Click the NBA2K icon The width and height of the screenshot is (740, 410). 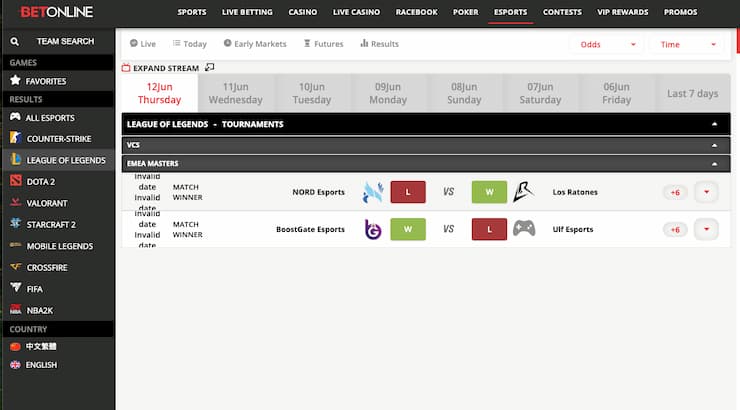16,310
